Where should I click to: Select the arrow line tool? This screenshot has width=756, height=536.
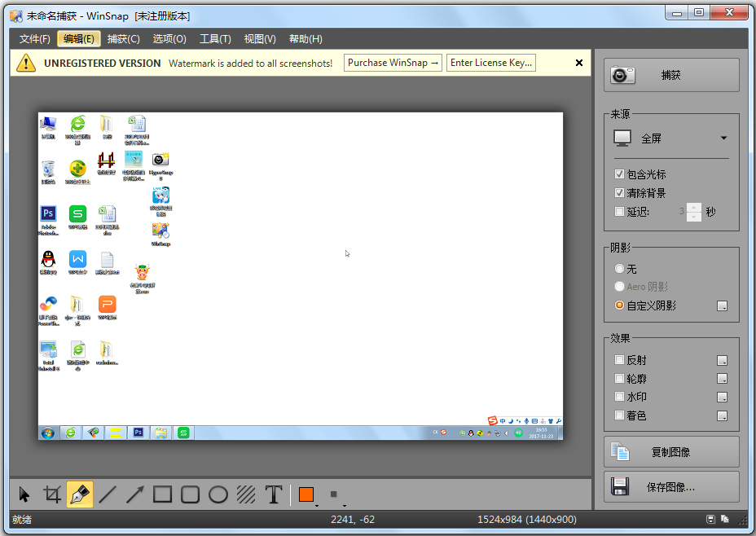coord(135,494)
